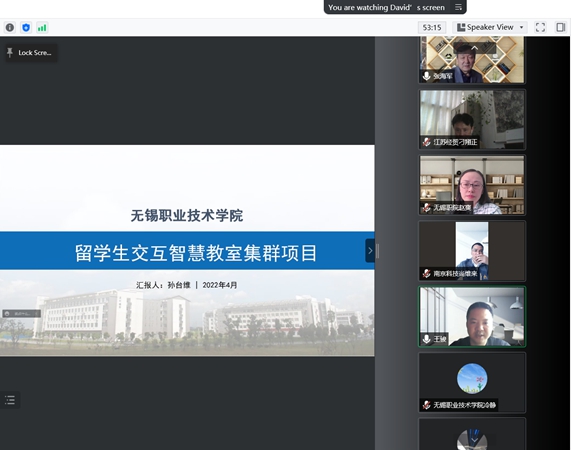Viewport: 571px width, 450px height.
Task: Select the 张海军 video thumbnail
Action: tap(472, 60)
